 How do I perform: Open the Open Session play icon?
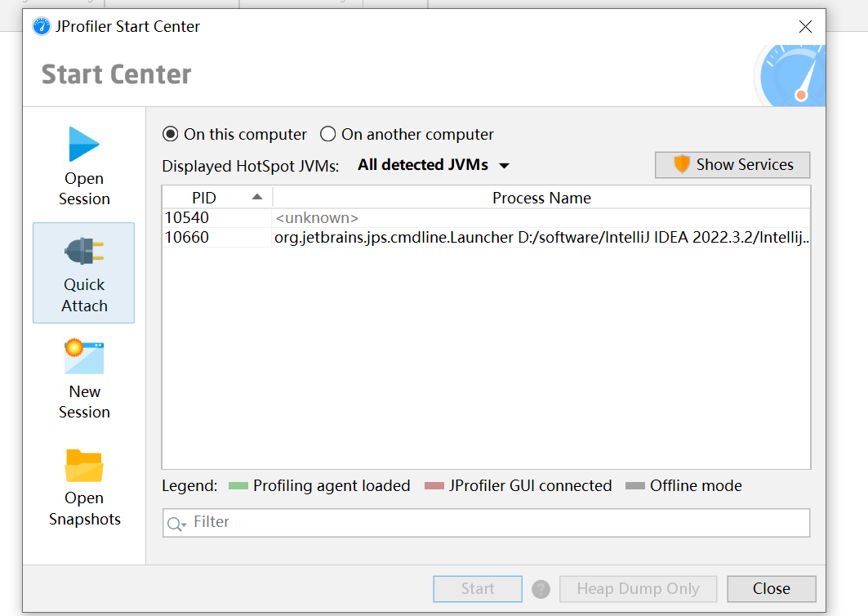84,145
